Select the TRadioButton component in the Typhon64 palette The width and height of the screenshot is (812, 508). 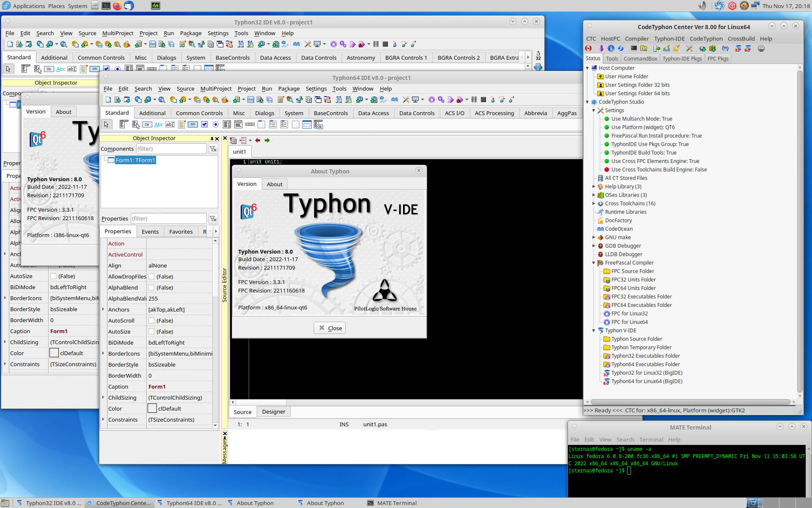(x=215, y=124)
